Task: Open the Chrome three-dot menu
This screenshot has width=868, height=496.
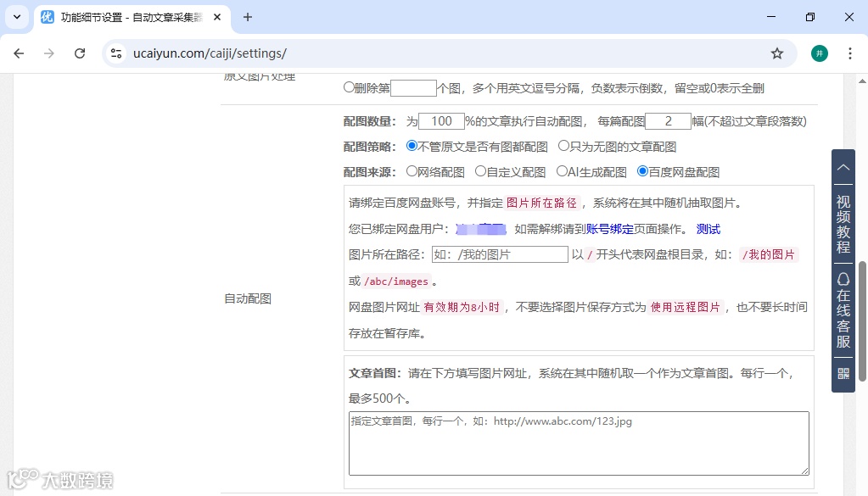Action: pos(849,53)
